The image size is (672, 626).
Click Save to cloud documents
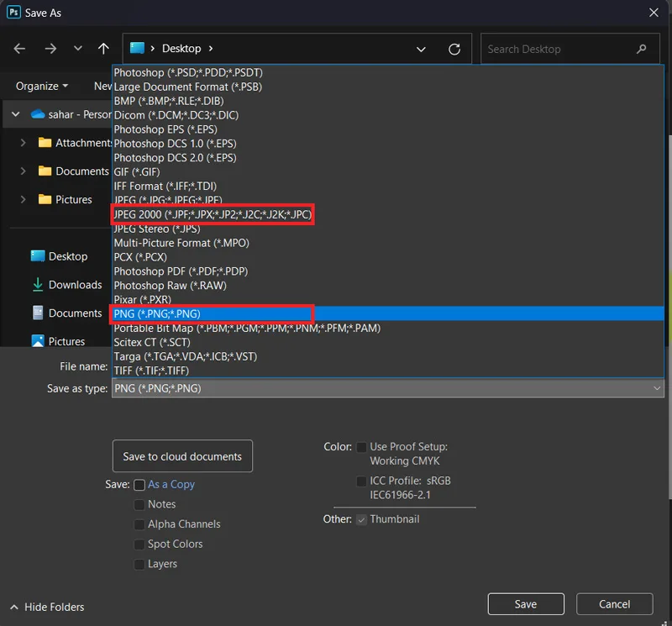tap(182, 456)
